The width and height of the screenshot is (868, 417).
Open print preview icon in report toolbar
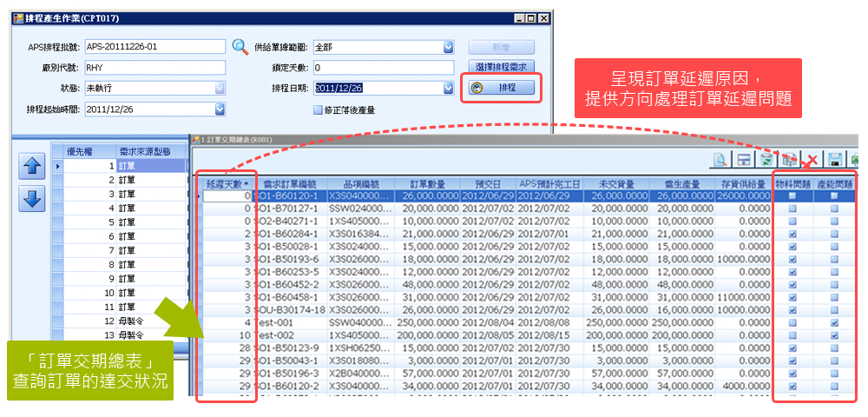click(720, 160)
